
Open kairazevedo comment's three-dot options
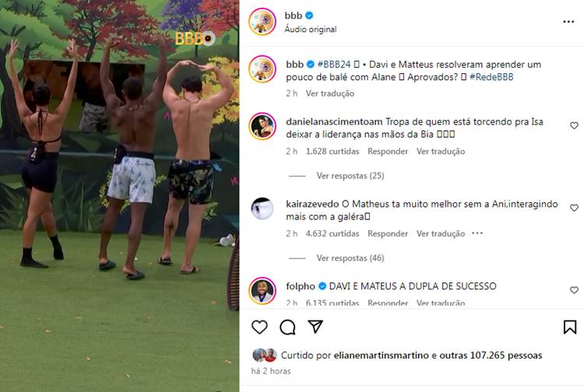pos(477,233)
